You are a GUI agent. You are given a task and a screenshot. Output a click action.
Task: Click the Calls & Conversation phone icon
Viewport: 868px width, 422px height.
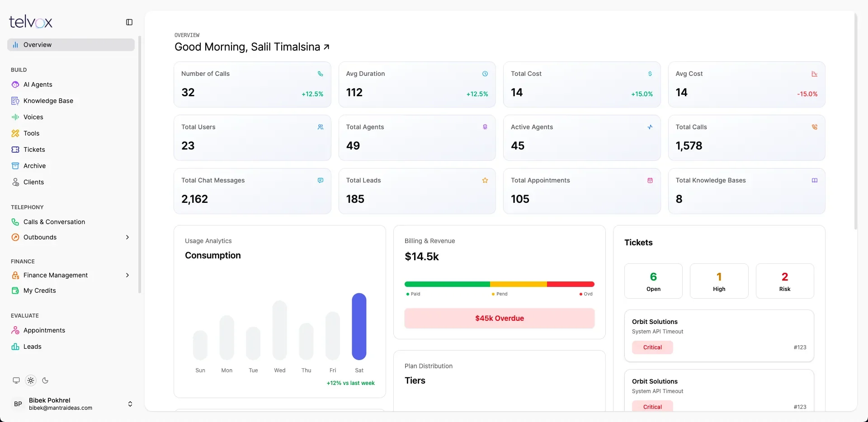pyautogui.click(x=15, y=222)
